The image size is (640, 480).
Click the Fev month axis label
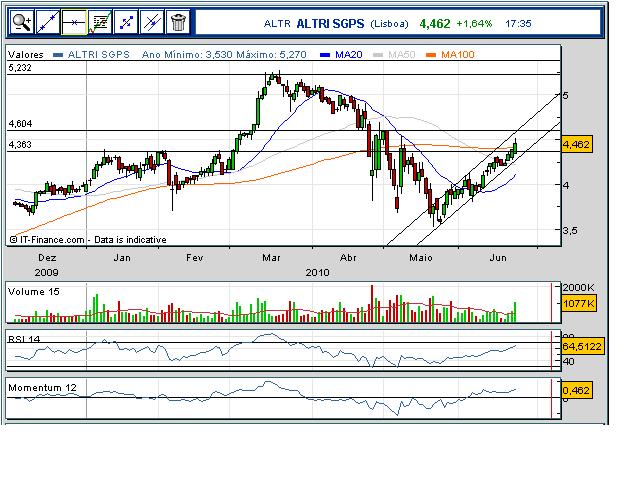[194, 258]
